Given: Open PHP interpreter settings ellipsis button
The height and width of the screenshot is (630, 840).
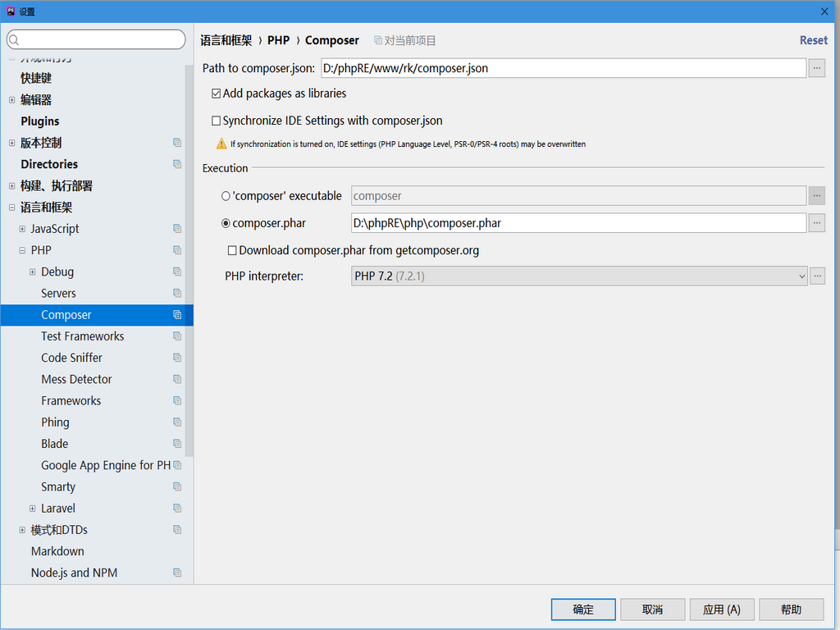Looking at the screenshot, I should [x=817, y=276].
